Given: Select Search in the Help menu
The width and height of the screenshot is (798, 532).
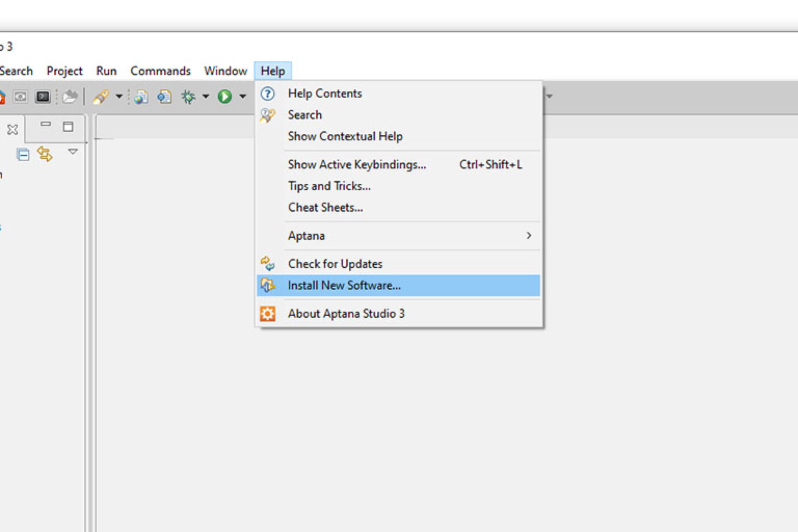Looking at the screenshot, I should pos(398,115).
